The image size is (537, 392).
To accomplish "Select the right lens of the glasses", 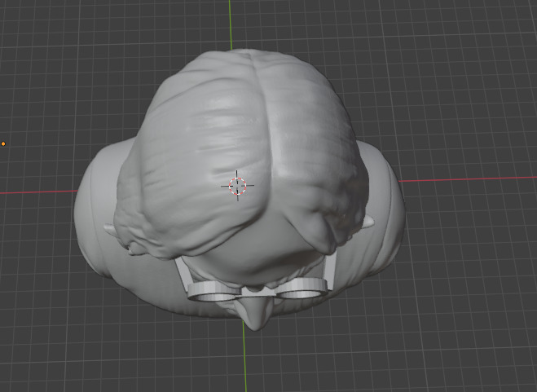I will click(x=301, y=288).
